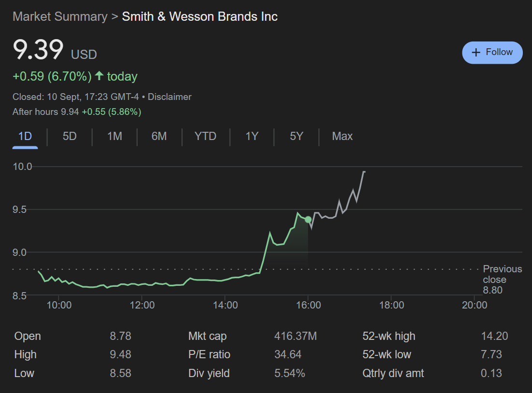
Task: Select the 6M time range
Action: (159, 136)
